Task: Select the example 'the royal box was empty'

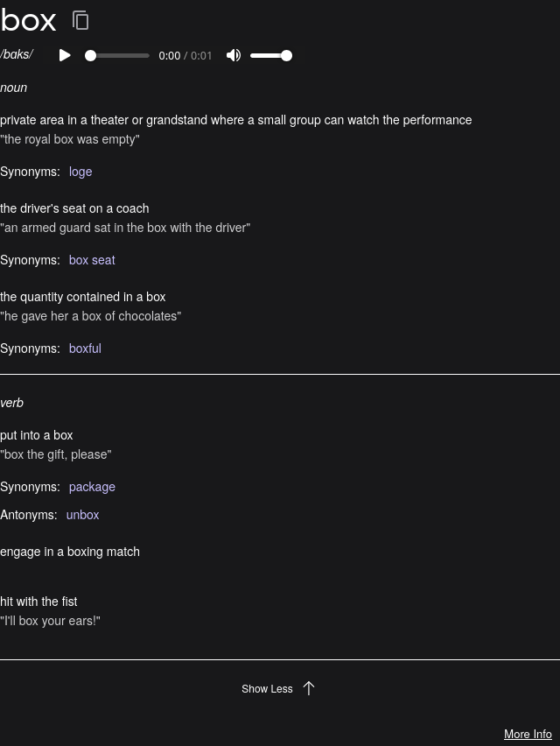Action: click(70, 139)
